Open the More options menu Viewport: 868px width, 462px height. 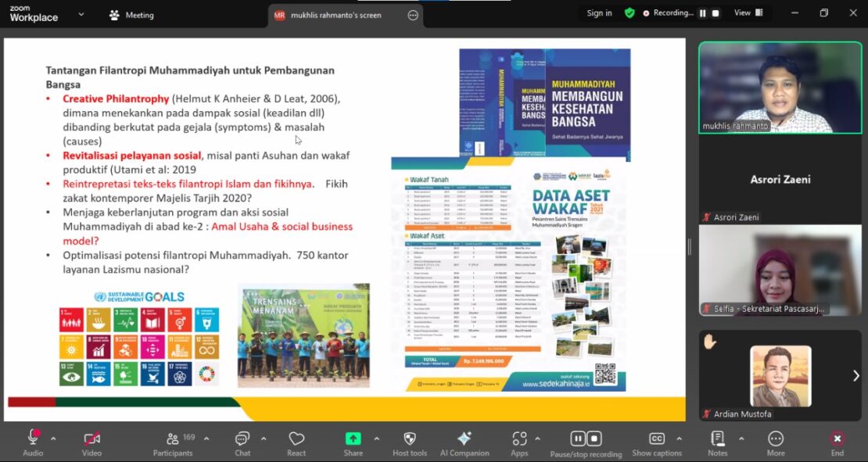coord(776,443)
